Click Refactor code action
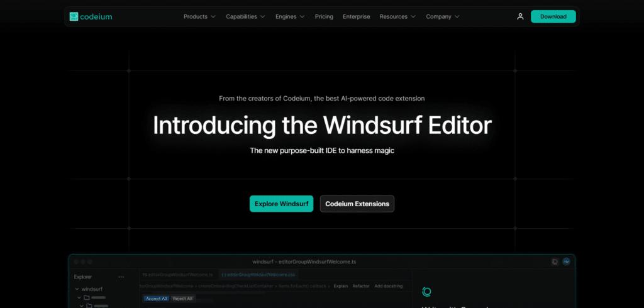Viewport: 644px width, 308px height. point(361,286)
